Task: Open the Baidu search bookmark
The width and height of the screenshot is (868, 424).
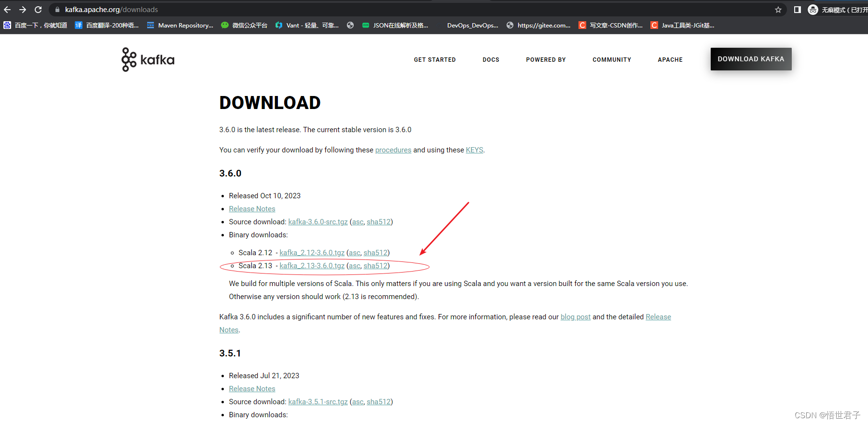Action: click(35, 25)
